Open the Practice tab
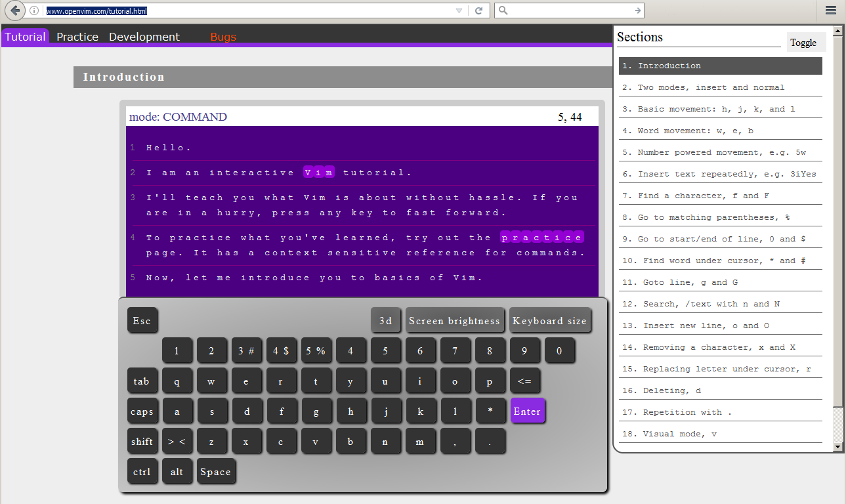The width and height of the screenshot is (846, 504). click(x=77, y=37)
